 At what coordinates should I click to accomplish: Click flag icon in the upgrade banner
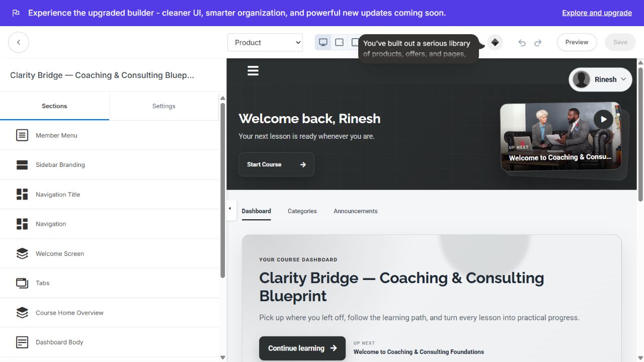tap(16, 13)
